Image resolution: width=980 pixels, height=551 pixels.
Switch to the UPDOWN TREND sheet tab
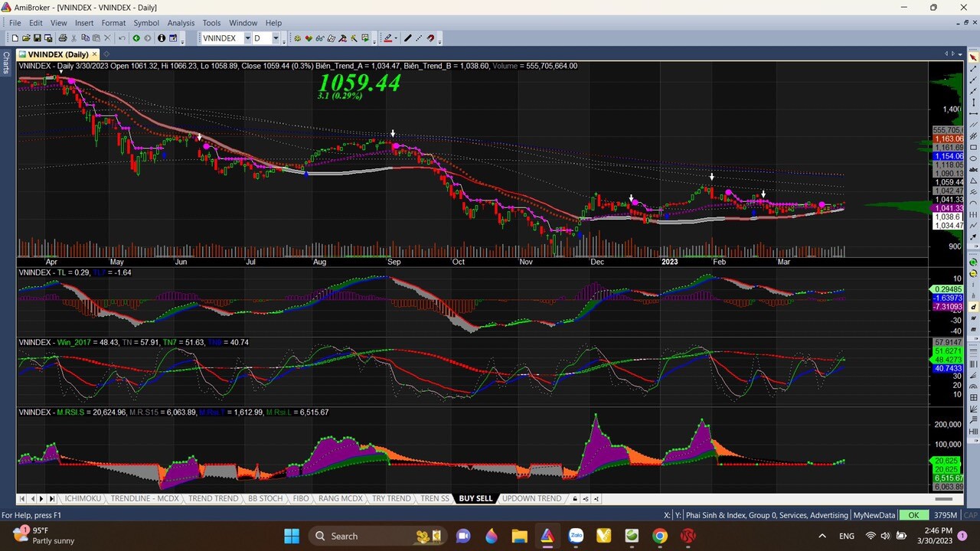pyautogui.click(x=531, y=498)
